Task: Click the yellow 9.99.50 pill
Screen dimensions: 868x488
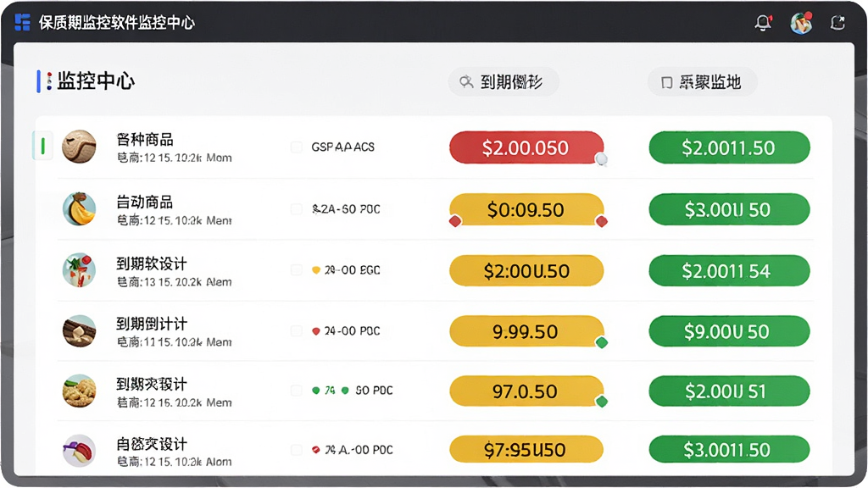Action: pos(526,331)
